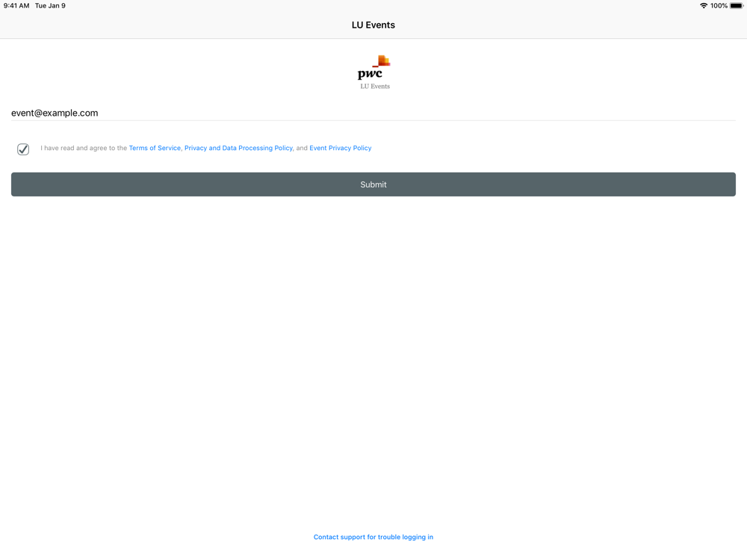Open the Terms of Service link
Screen dimensions: 747x560
point(155,148)
